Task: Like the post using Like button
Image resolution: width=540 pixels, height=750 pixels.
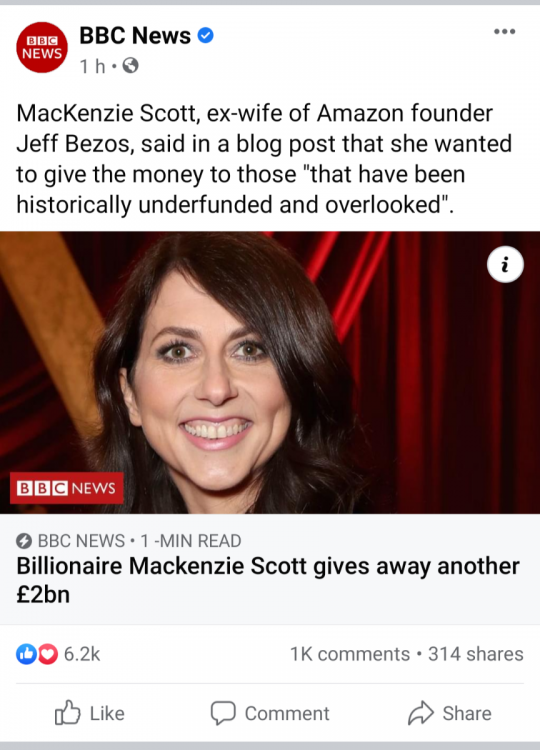Action: point(89,713)
